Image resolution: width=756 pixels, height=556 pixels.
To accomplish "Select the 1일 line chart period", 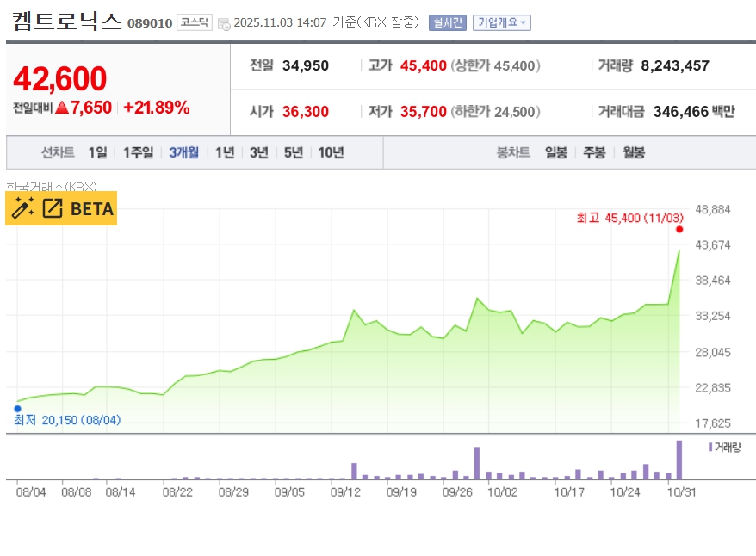I will pos(97,152).
